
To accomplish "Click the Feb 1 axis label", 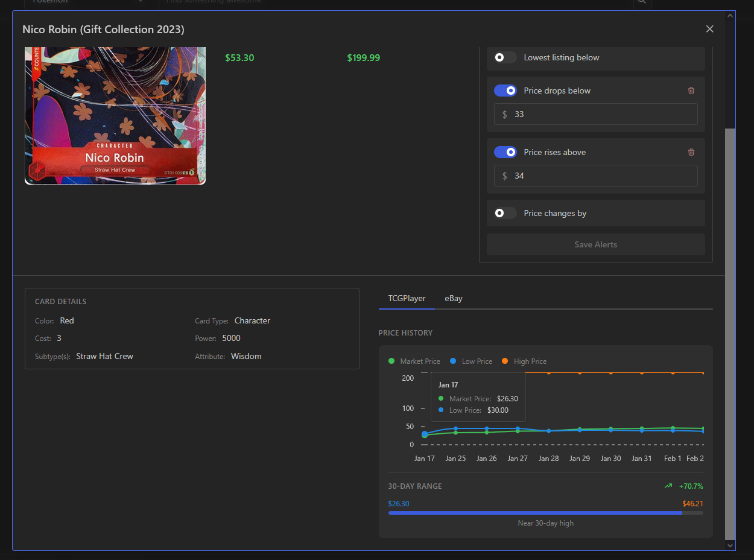I will pyautogui.click(x=673, y=458).
